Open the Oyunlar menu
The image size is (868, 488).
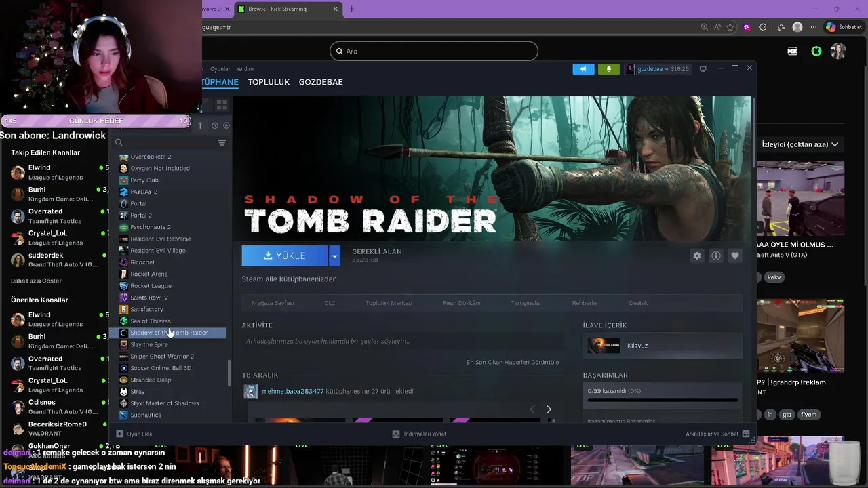click(x=220, y=69)
